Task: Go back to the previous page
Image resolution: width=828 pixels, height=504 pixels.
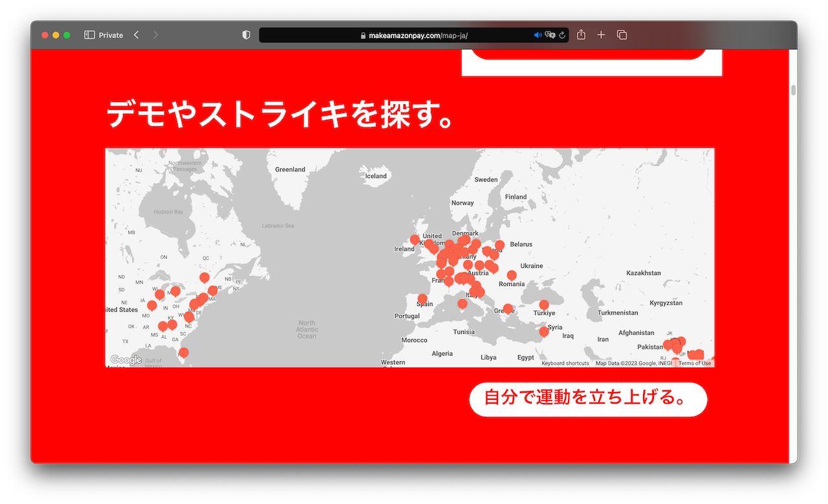Action: [136, 35]
